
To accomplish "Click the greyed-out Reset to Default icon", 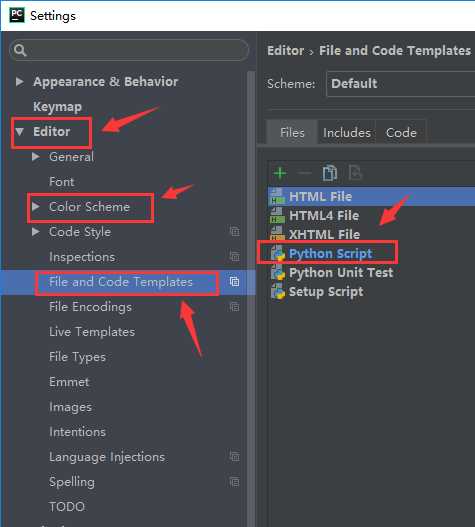I will (355, 173).
